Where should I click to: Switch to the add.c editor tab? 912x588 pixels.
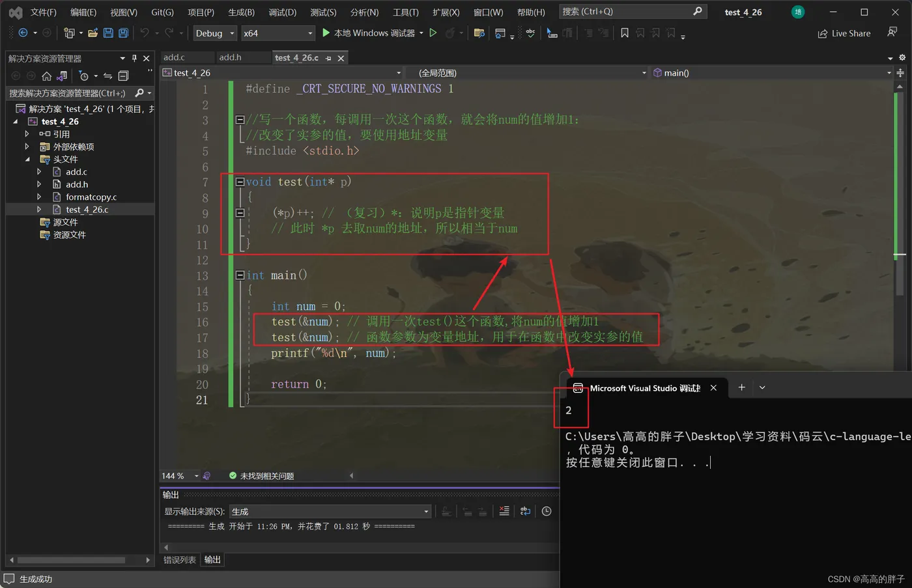[x=174, y=57]
